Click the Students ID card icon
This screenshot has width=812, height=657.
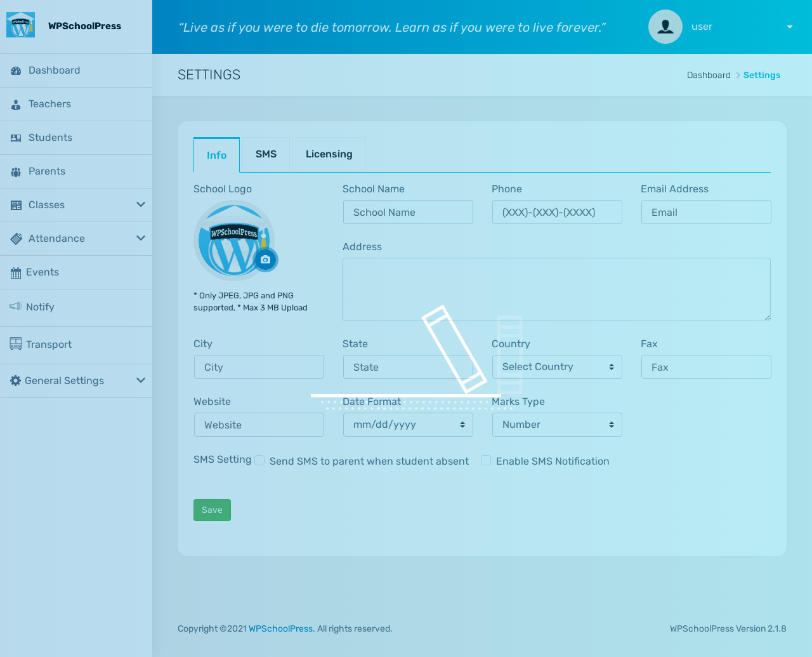click(x=16, y=138)
